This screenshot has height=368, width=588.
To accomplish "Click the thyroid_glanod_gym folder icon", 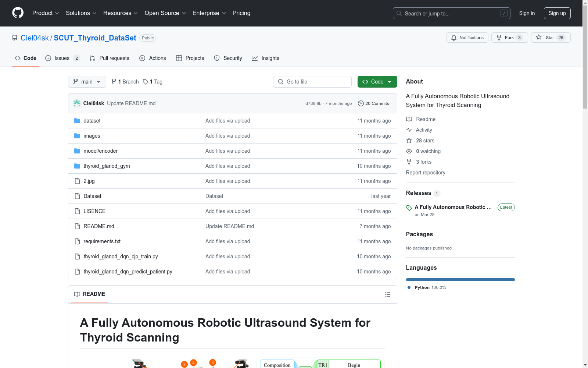I will point(77,166).
